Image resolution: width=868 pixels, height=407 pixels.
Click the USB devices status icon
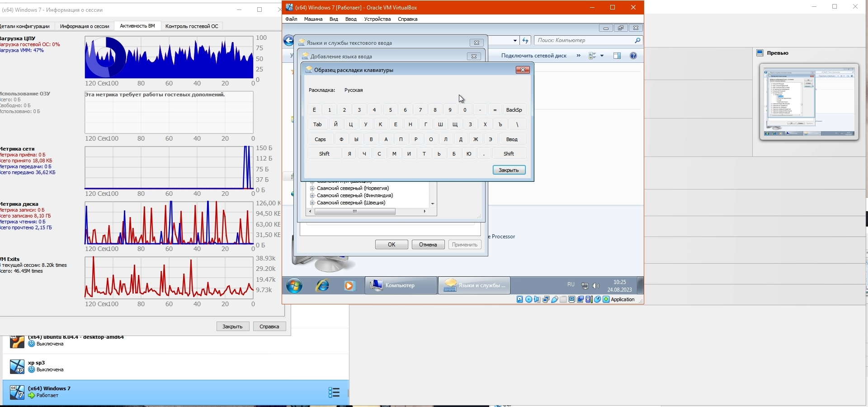coord(554,299)
